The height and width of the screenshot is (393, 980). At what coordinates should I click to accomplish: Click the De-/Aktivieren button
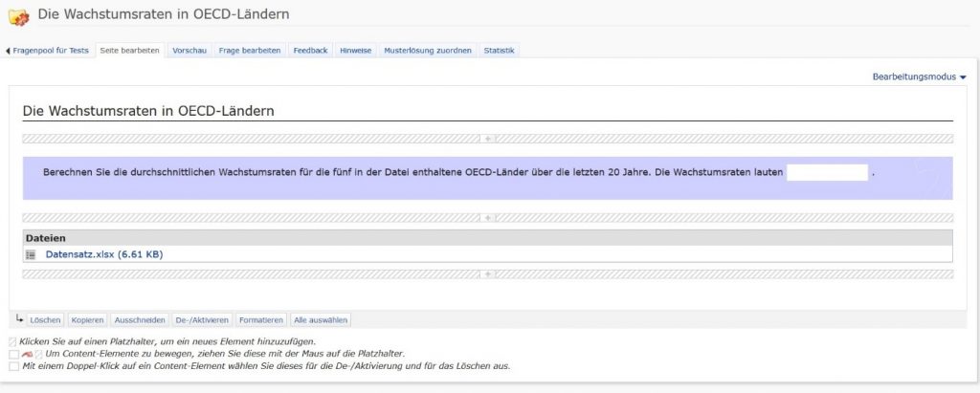[x=202, y=320]
